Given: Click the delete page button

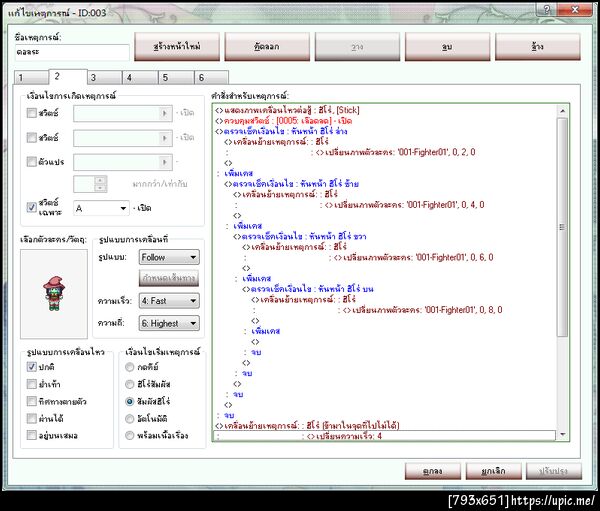Looking at the screenshot, I should pos(447,47).
